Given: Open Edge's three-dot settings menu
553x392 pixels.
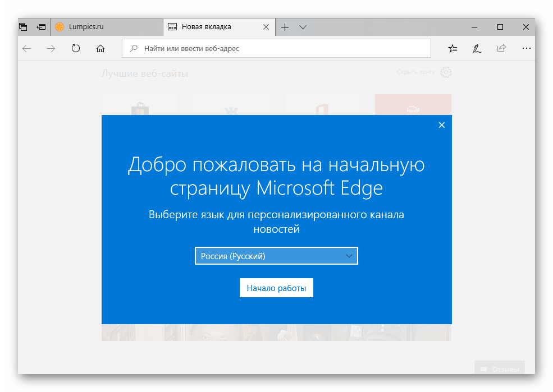Looking at the screenshot, I should (526, 49).
